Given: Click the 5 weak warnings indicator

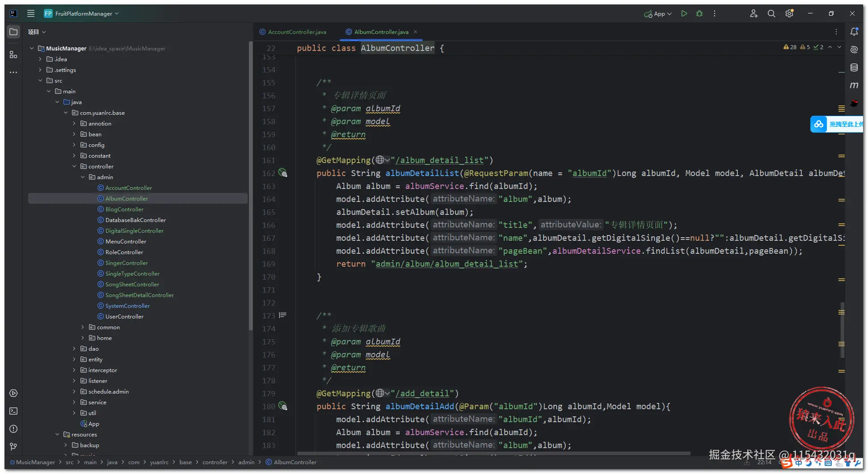Looking at the screenshot, I should (805, 47).
